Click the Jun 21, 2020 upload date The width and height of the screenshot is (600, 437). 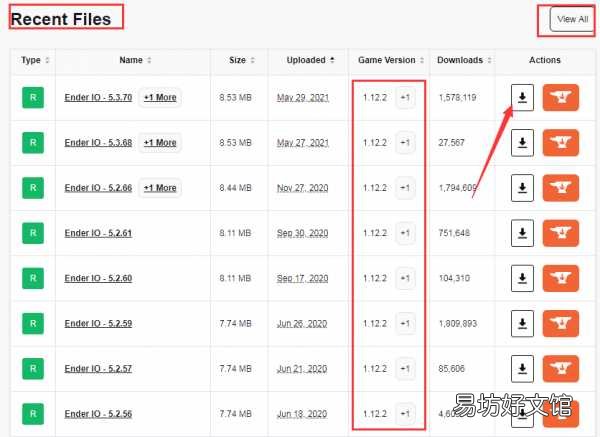(302, 369)
